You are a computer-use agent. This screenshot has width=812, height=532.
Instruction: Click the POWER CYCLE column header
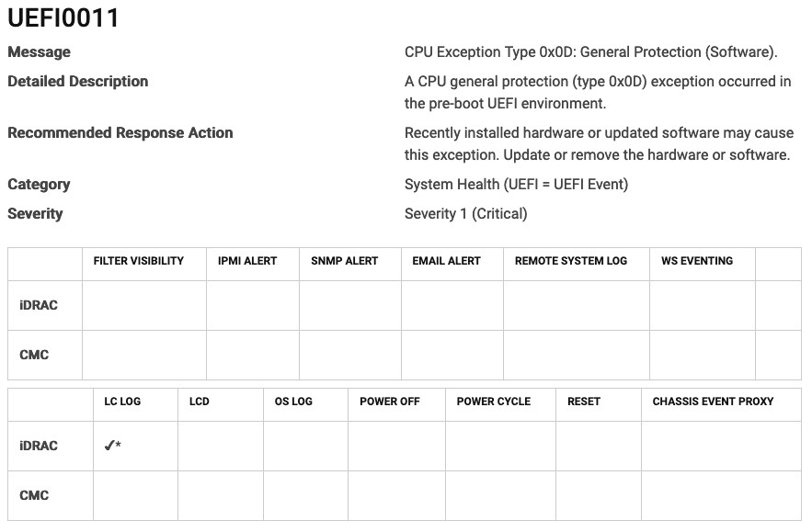tap(494, 402)
